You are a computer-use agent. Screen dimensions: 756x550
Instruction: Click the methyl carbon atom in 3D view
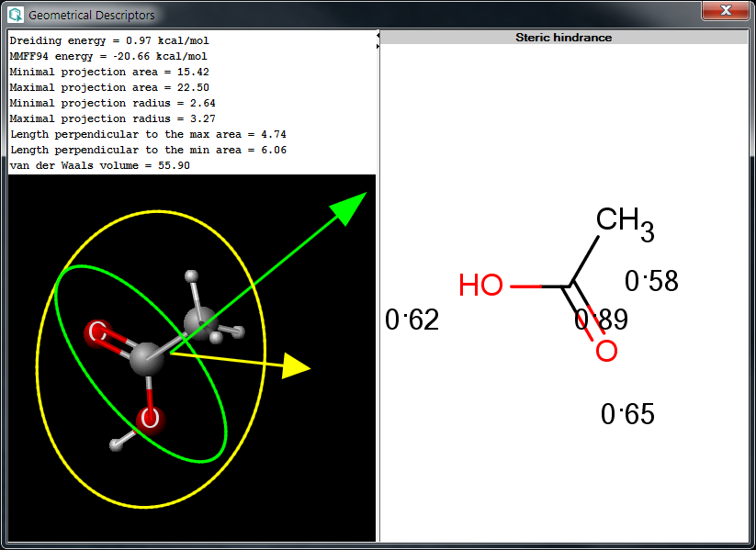click(200, 321)
